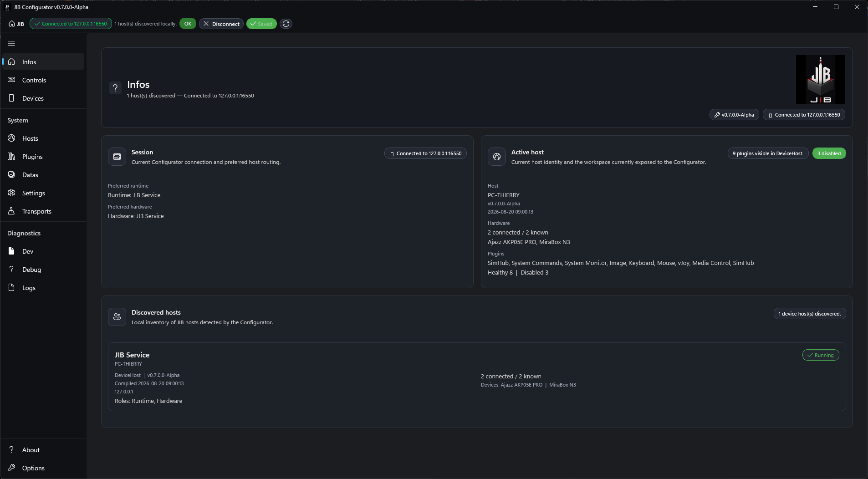Image resolution: width=868 pixels, height=479 pixels.
Task: Click the PC-THIERRY host name in Active host
Action: (x=503, y=195)
